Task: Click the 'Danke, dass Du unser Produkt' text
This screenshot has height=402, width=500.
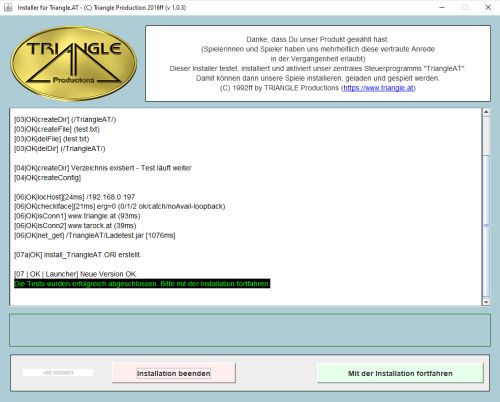Action: tap(317, 39)
